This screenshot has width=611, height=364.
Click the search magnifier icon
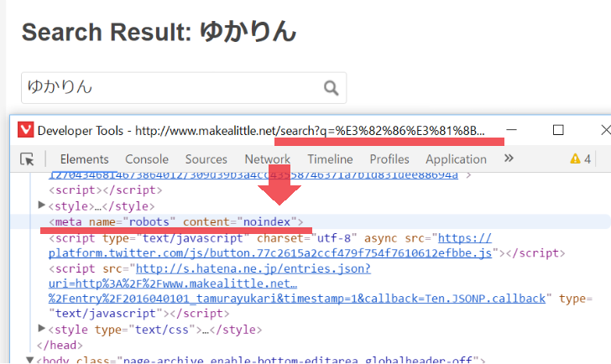(x=332, y=88)
